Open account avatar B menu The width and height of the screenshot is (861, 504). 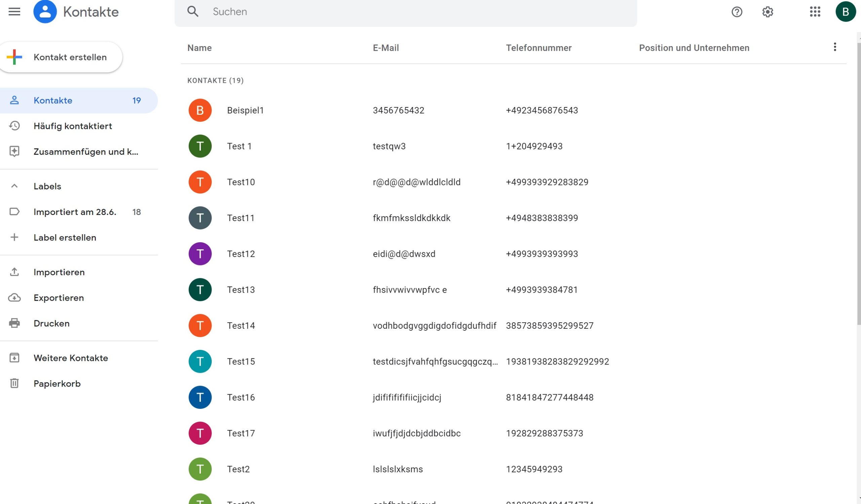[x=845, y=12]
